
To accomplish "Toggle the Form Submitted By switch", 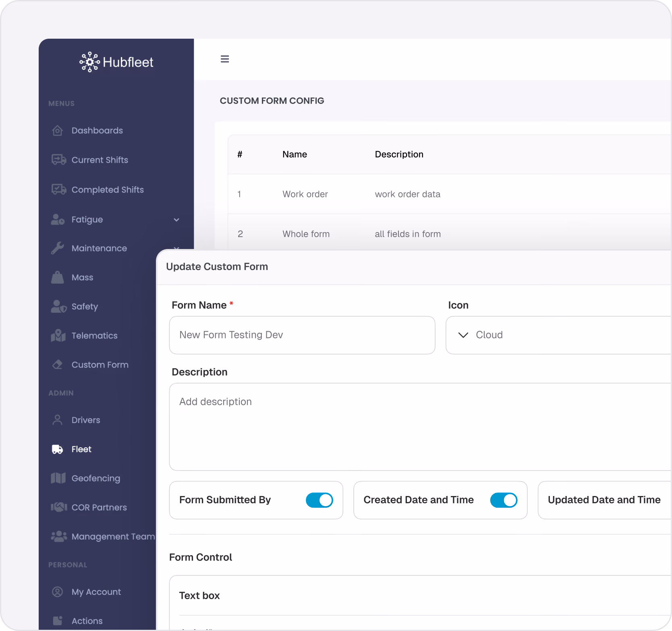I will point(319,500).
